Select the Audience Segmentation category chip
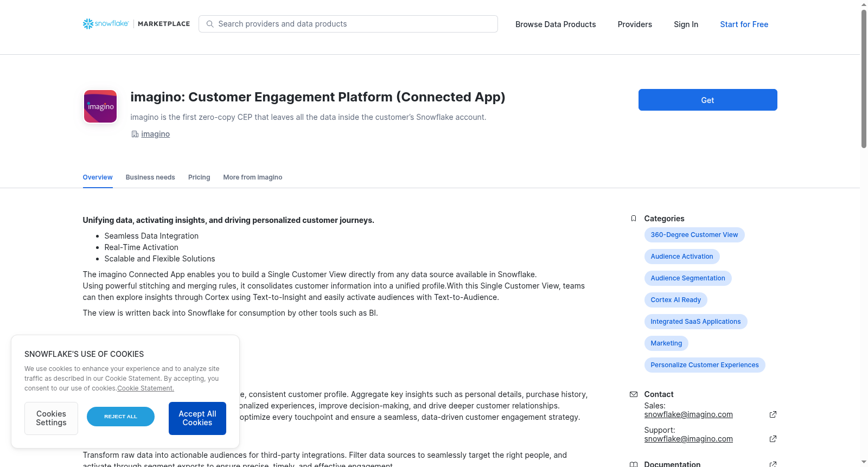 coord(688,278)
